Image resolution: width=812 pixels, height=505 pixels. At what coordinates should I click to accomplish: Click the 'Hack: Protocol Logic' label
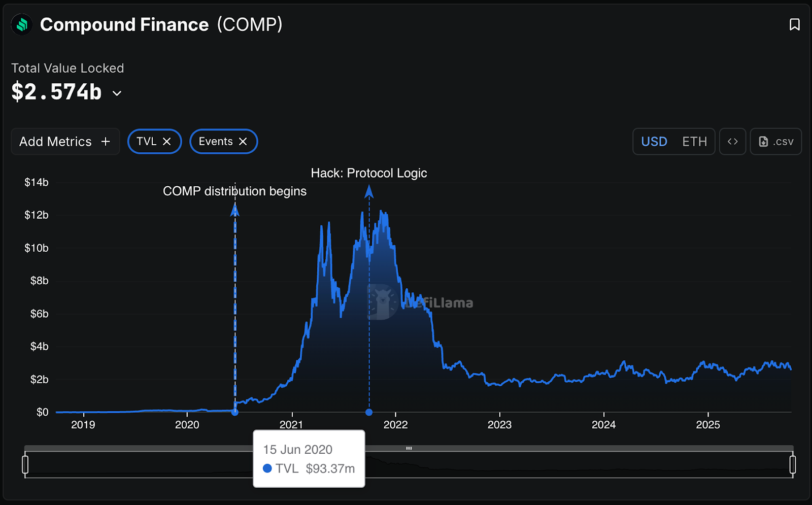click(x=369, y=173)
